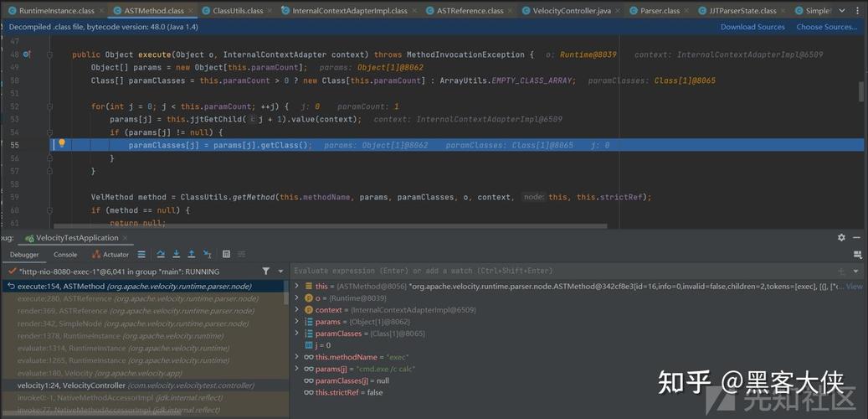Viewport: 868px width, 419px height.
Task: Select the Debugger tab
Action: point(24,255)
